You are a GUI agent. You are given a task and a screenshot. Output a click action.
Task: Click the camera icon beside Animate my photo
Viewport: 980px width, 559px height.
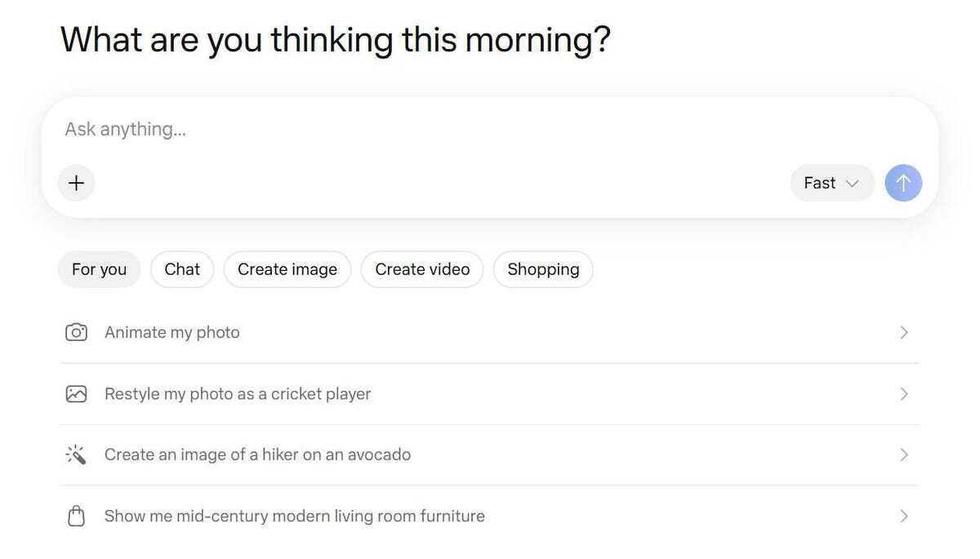76,331
